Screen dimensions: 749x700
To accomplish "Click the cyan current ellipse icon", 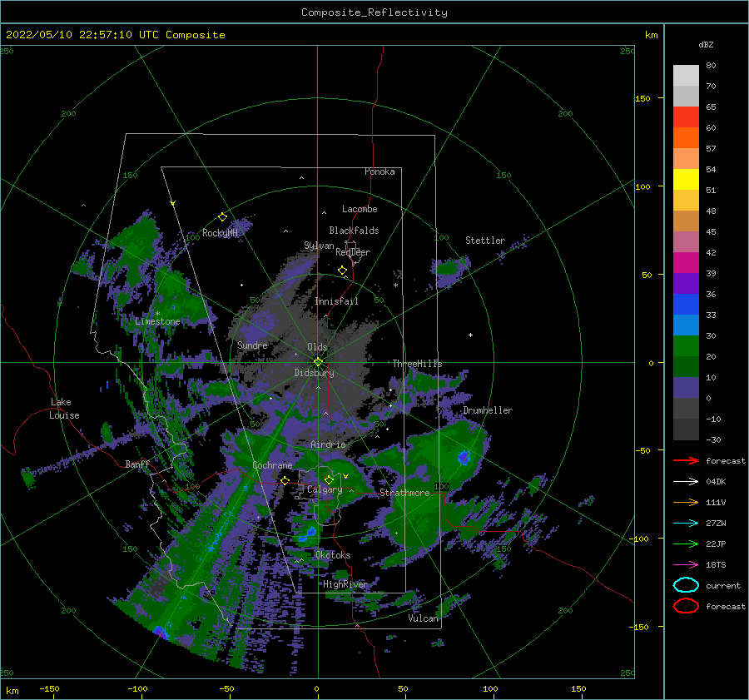I will 686,585.
